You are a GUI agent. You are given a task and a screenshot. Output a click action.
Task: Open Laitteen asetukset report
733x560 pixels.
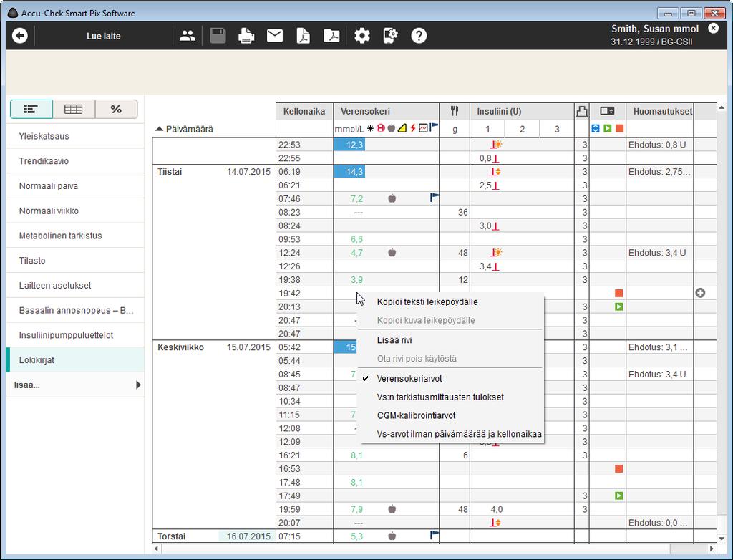click(74, 285)
